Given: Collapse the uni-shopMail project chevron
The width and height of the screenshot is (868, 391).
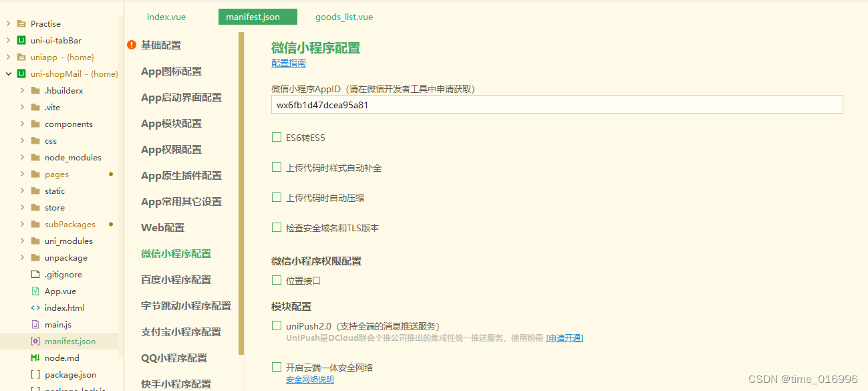Looking at the screenshot, I should (x=8, y=74).
